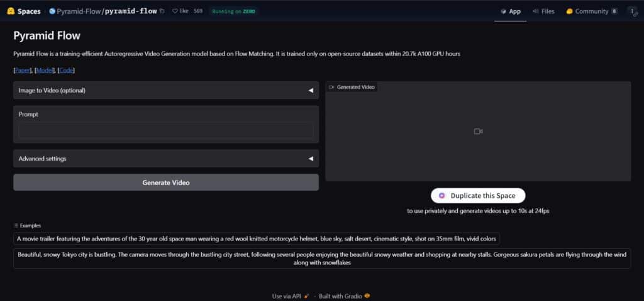Click the Hugging Face Spaces logo

tap(11, 11)
